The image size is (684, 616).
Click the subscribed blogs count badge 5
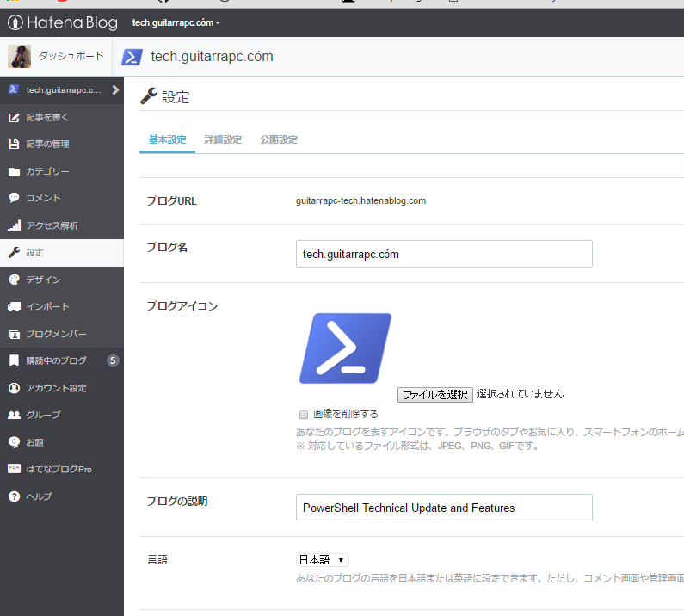click(113, 360)
